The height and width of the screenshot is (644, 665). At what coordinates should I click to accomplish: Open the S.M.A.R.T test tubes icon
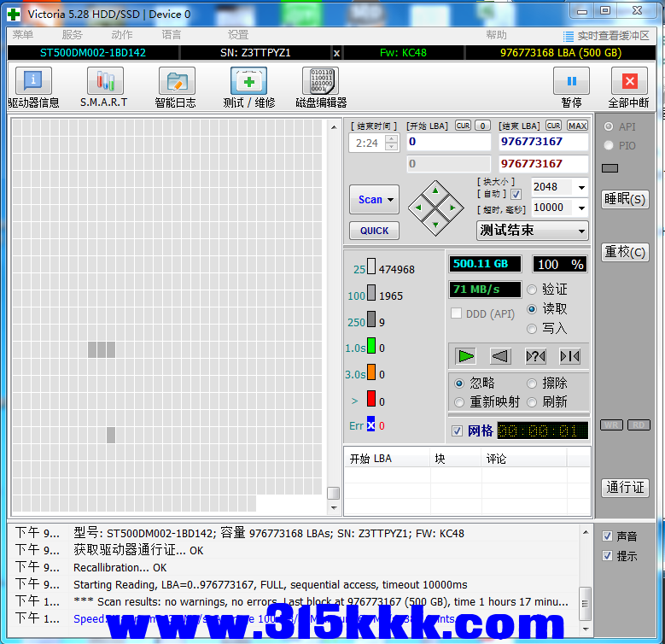(x=105, y=80)
